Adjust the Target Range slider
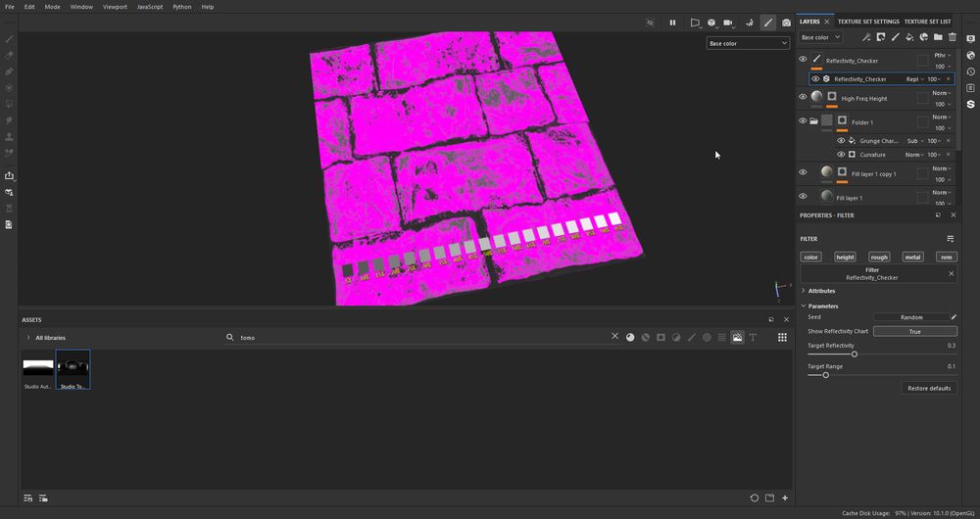Image resolution: width=980 pixels, height=519 pixels. pyautogui.click(x=882, y=375)
